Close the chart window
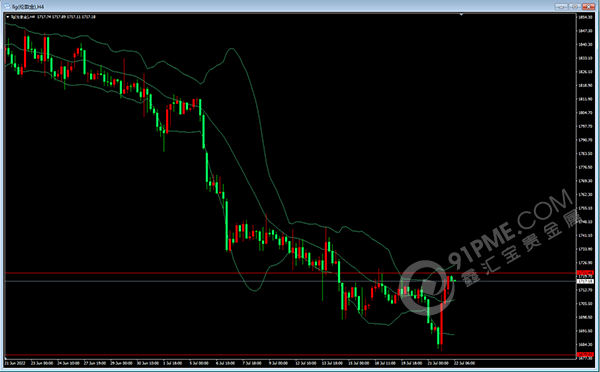 point(589,7)
